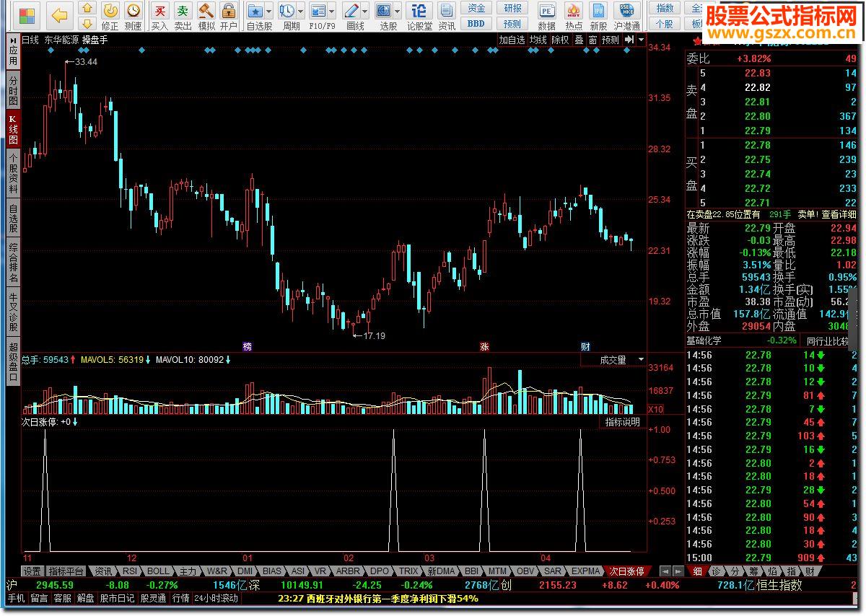Open the 沪港通 SSE/HKE icon

click(626, 12)
